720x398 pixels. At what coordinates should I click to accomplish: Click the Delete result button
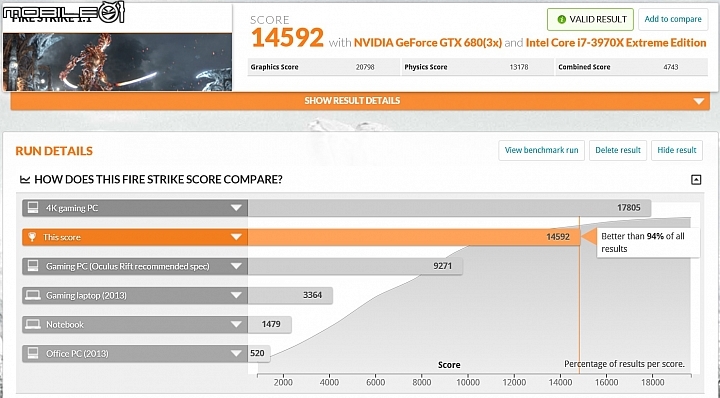tap(618, 150)
